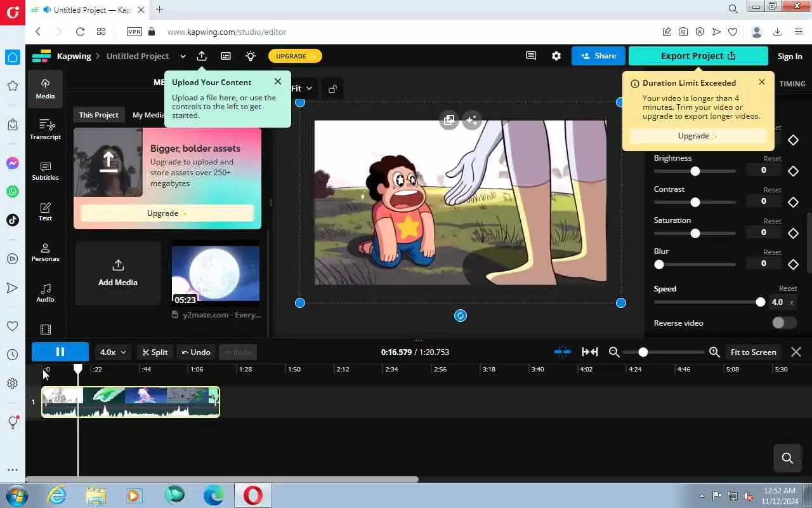
Task: Open the Transcript sidebar tool
Action: (45, 130)
